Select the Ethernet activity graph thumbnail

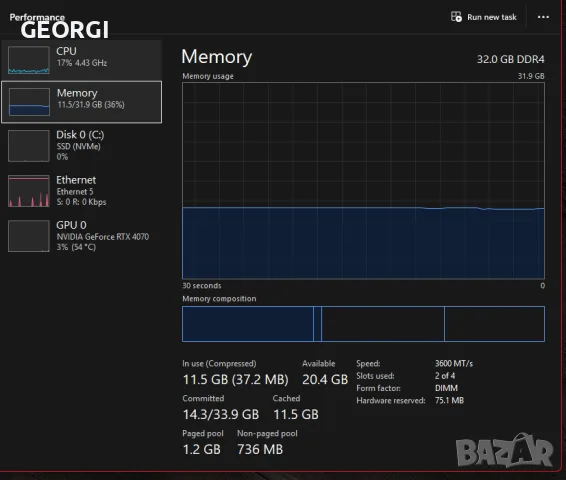pyautogui.click(x=29, y=191)
